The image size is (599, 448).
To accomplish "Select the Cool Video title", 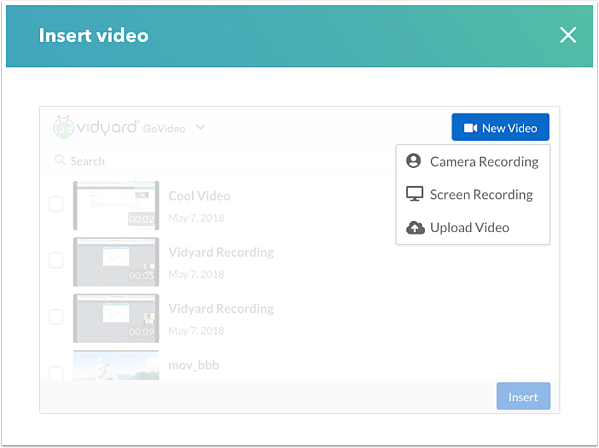I will pyautogui.click(x=199, y=196).
